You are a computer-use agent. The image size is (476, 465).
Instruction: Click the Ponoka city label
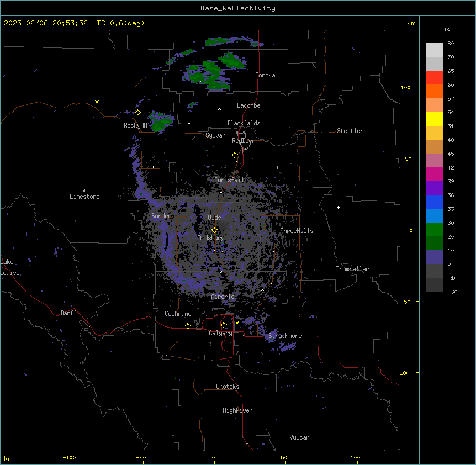[x=265, y=75]
